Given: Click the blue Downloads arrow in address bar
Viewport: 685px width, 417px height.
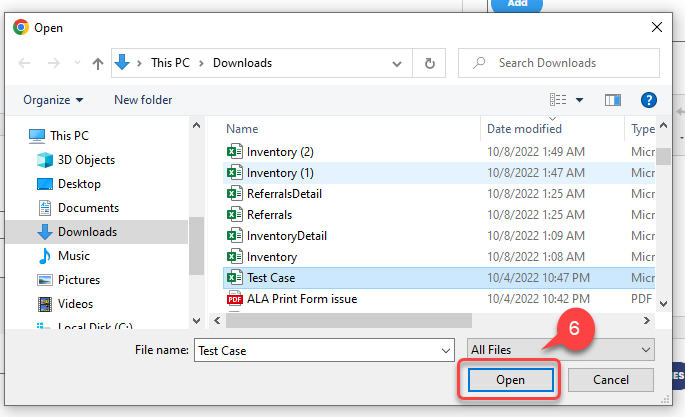Looking at the screenshot, I should [122, 62].
